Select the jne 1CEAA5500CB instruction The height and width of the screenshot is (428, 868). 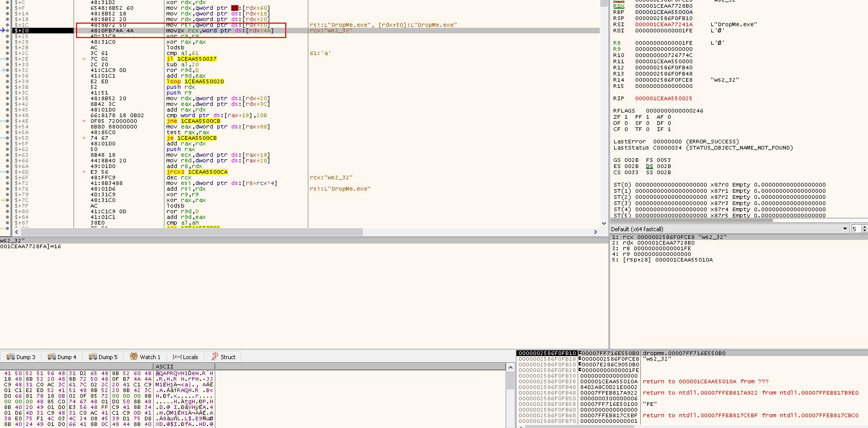click(x=194, y=121)
